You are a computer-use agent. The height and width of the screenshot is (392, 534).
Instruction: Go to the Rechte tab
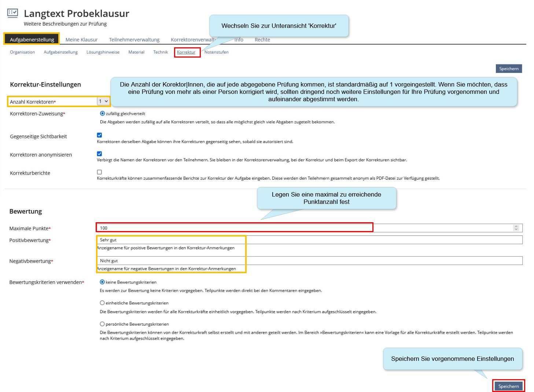pos(262,40)
